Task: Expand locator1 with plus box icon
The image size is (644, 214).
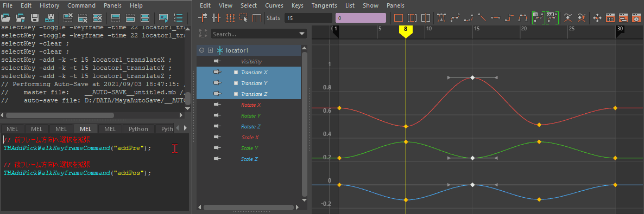Action: click(210, 50)
